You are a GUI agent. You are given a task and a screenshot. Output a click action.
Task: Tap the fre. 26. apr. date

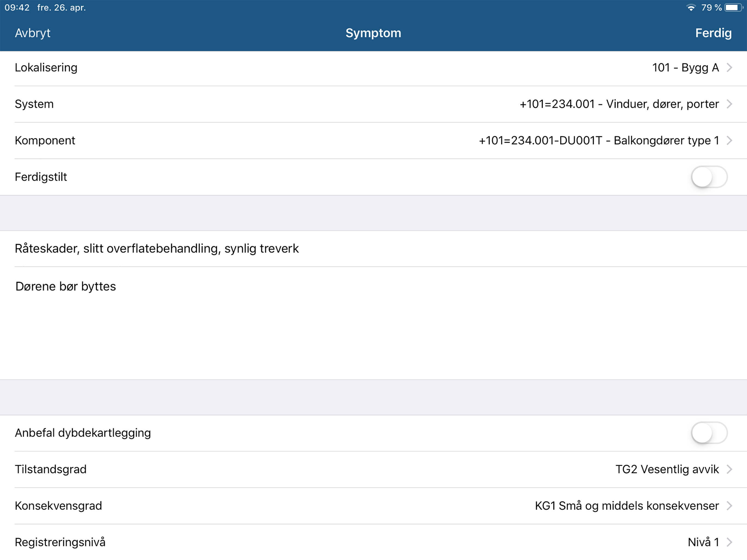point(62,8)
